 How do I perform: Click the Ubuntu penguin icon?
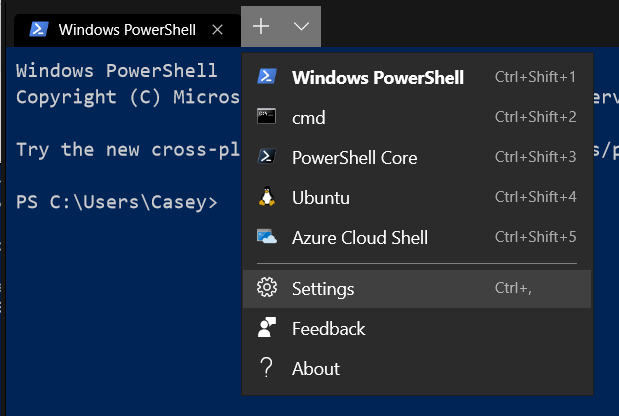[x=267, y=197]
